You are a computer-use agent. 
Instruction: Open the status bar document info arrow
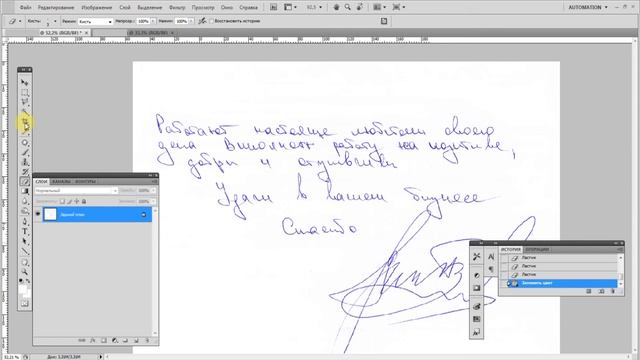[100, 357]
